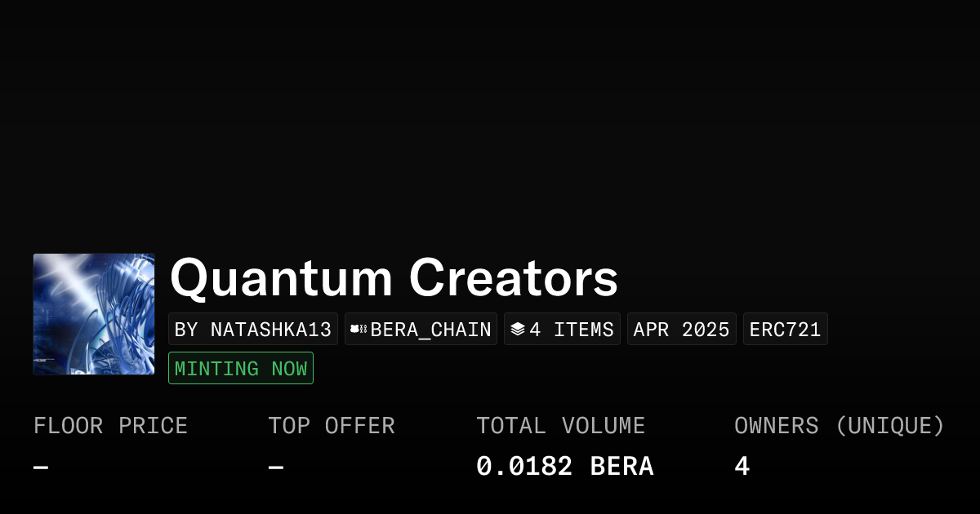Open the Quantum Creators collection thumbnail
This screenshot has height=514, width=980.
coord(94,314)
